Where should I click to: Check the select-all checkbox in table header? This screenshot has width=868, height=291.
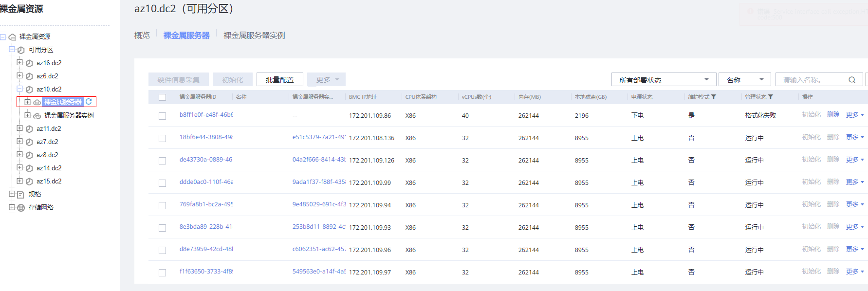point(163,97)
